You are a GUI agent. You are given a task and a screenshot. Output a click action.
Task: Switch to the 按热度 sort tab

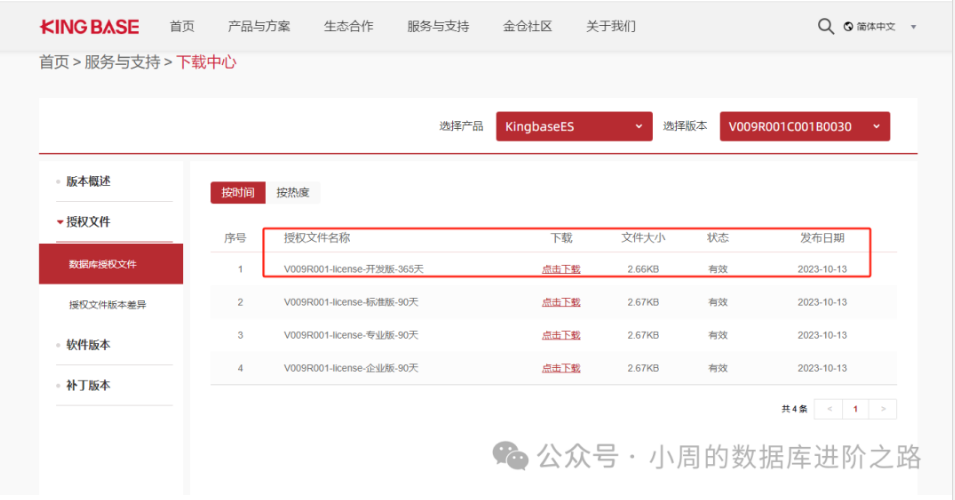[x=292, y=192]
